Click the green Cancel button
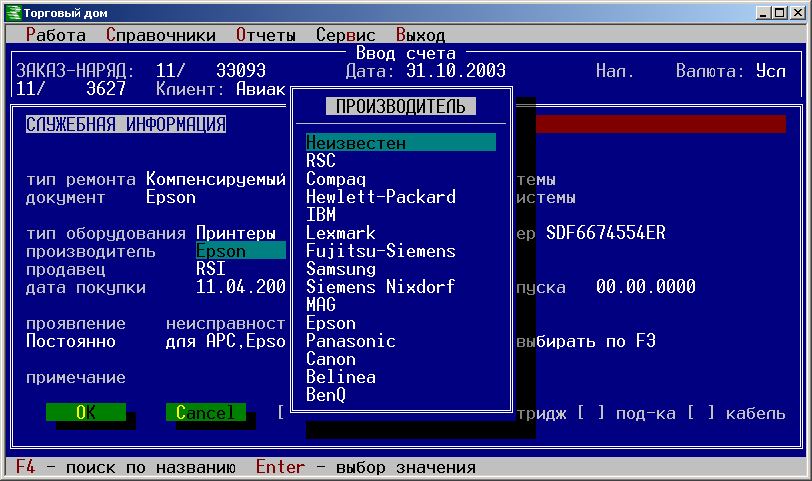The height and width of the screenshot is (481, 812). tap(206, 412)
